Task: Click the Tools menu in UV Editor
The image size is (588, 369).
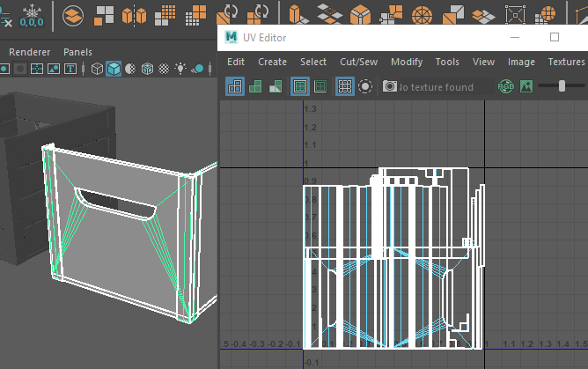Action: 447,62
